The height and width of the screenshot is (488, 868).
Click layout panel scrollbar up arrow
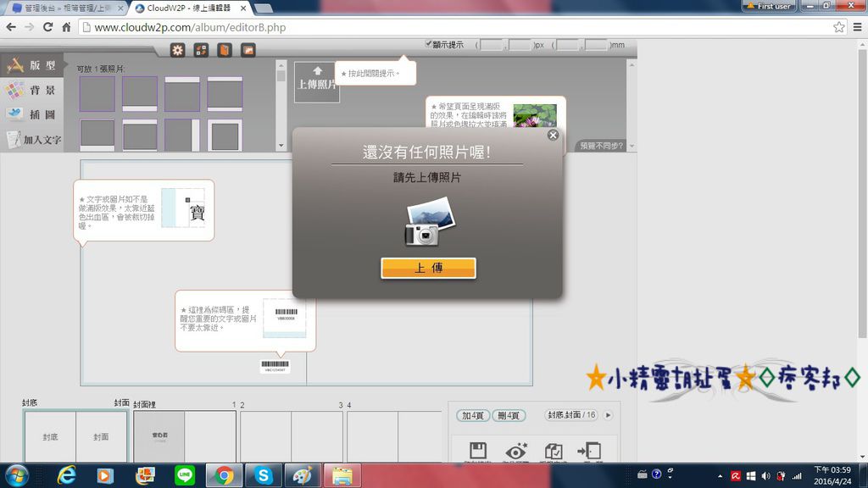pyautogui.click(x=281, y=64)
